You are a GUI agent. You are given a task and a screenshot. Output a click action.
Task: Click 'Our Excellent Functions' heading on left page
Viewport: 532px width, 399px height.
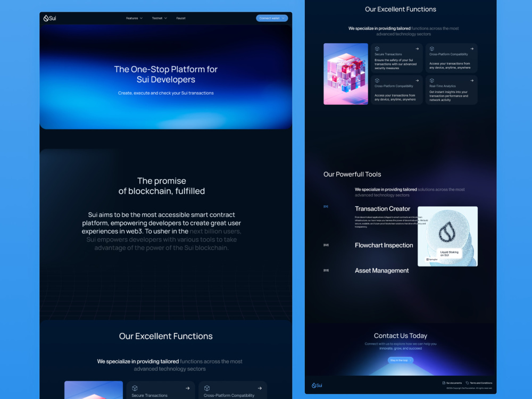166,336
